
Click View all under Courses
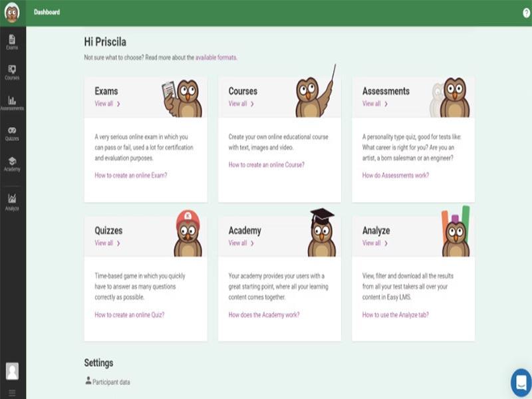click(x=237, y=104)
